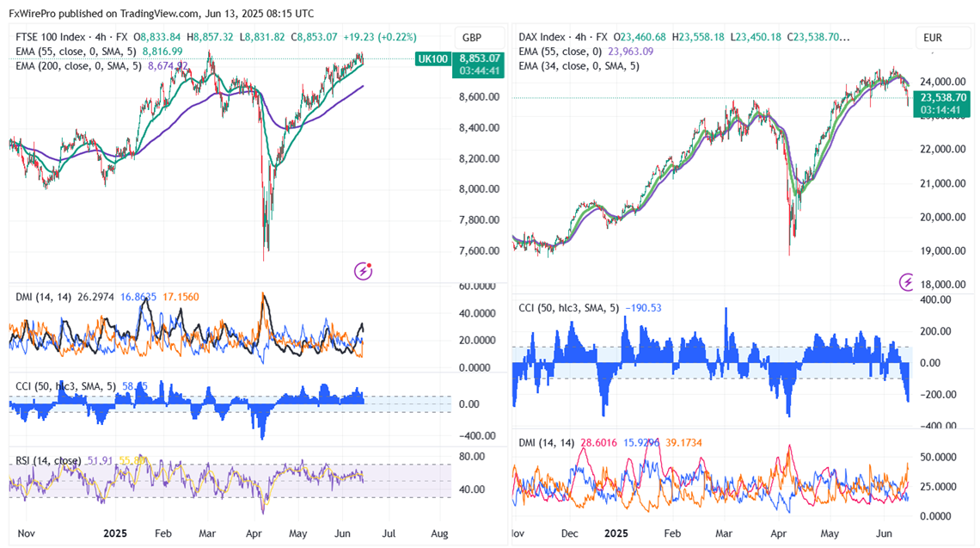This screenshot has height=548, width=980.
Task: Click the 80.00 label on the RSI axis
Action: [472, 456]
